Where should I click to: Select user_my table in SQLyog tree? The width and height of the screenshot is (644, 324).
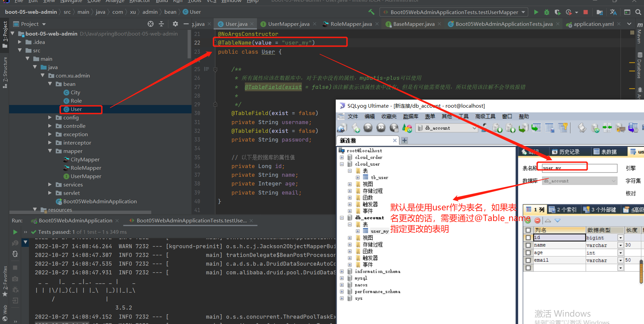pos(379,231)
